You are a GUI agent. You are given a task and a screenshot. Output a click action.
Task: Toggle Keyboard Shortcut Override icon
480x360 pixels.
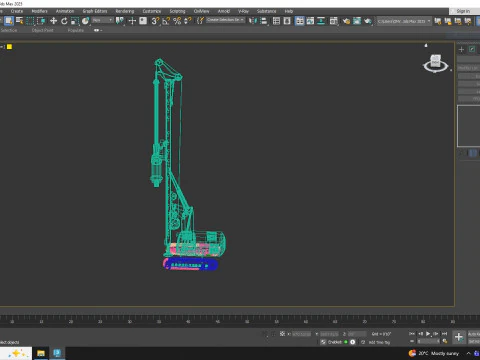coord(143,21)
